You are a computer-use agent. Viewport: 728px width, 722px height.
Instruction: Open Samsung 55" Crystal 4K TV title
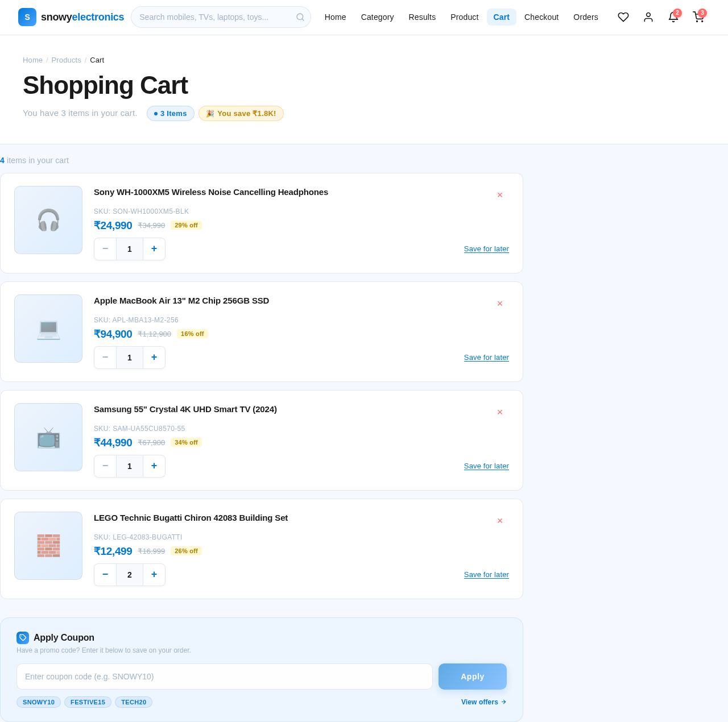(x=185, y=409)
